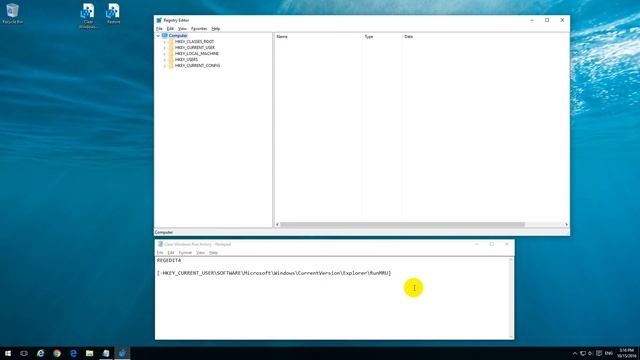
Task: Open Registry Editor Help menu
Action: click(x=216, y=29)
